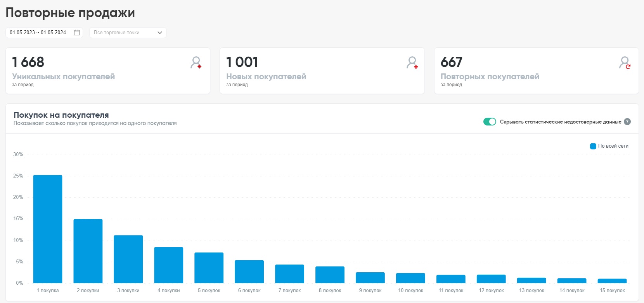Click the repeat buyers refresh-person icon

pos(625,63)
